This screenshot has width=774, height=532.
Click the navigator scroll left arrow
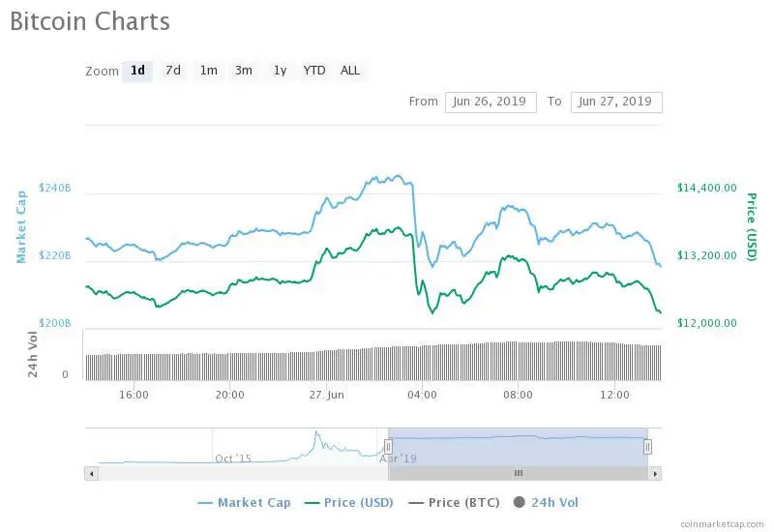[x=92, y=473]
